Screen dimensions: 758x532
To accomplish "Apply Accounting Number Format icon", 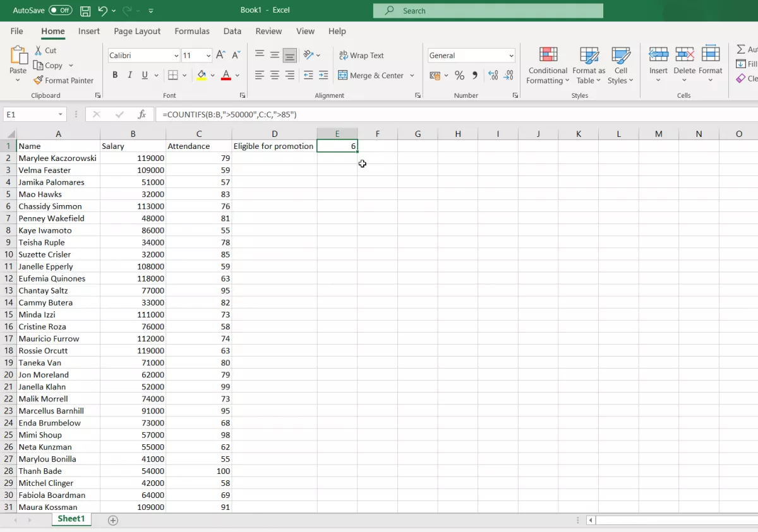I will coord(435,75).
